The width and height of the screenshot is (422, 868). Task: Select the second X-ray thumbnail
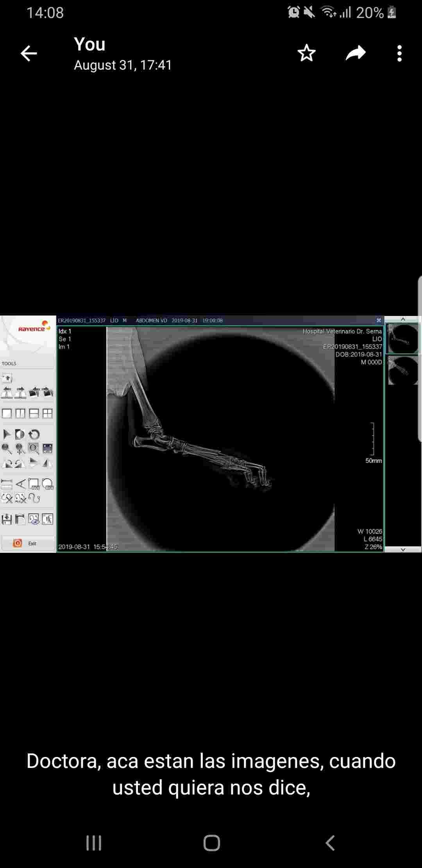(402, 370)
